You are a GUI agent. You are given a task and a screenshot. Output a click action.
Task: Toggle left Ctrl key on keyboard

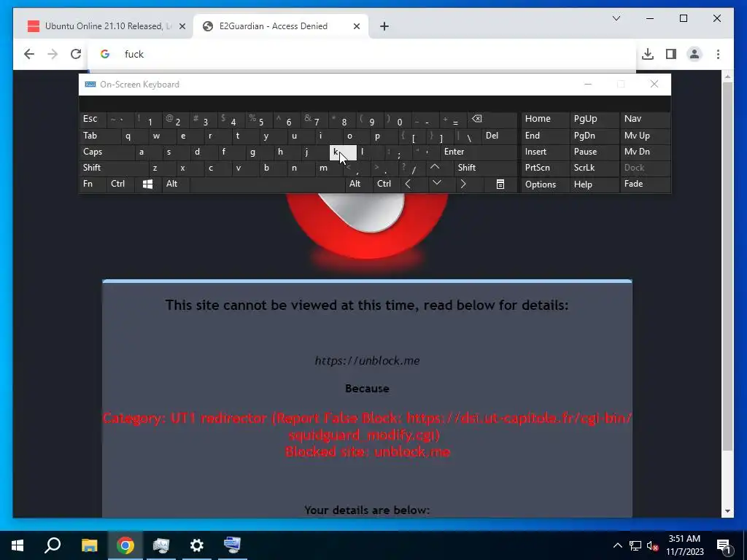point(120,184)
